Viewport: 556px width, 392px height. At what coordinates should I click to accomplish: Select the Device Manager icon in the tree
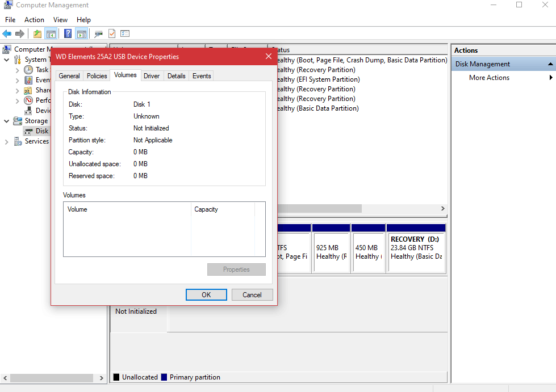click(30, 110)
